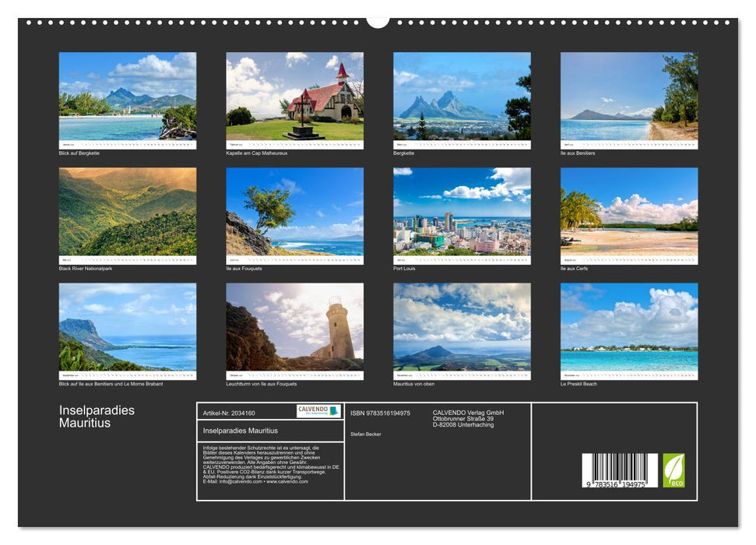Open the Blick auf Bergkette preview

[x=128, y=97]
